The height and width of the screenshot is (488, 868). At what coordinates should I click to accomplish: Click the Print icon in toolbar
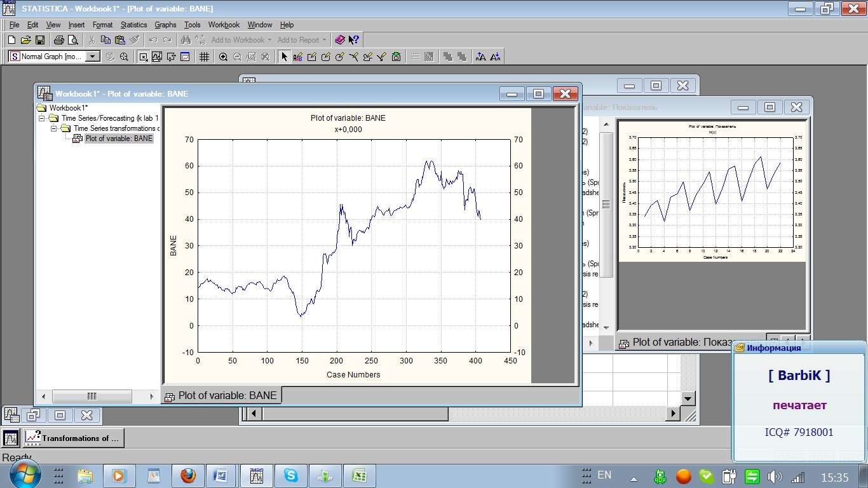click(x=58, y=40)
